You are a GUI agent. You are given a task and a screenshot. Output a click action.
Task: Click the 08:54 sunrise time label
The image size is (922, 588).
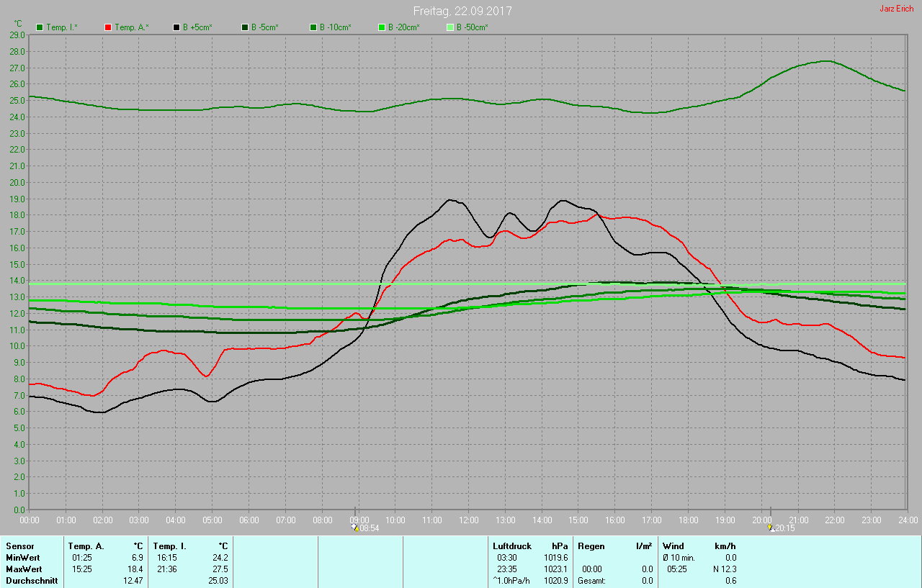[369, 528]
